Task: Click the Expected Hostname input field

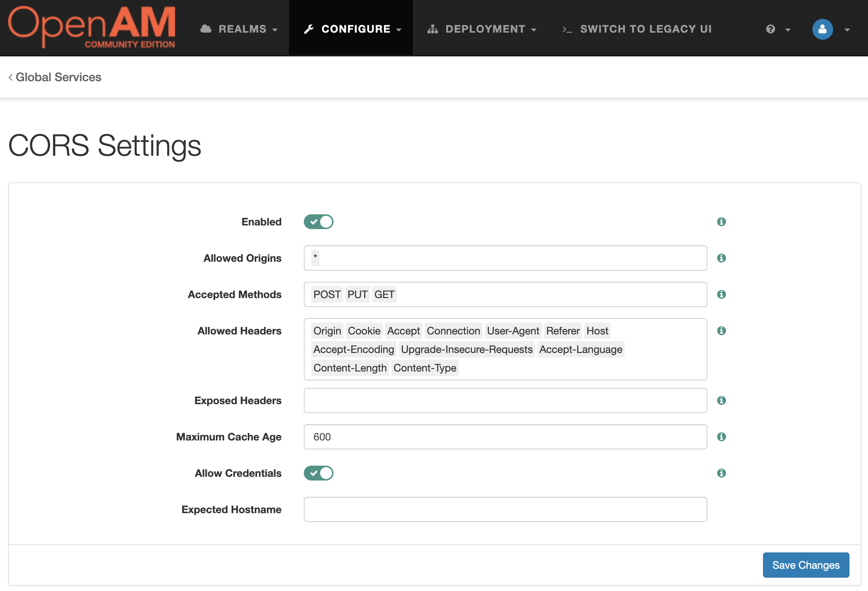Action: pyautogui.click(x=505, y=509)
